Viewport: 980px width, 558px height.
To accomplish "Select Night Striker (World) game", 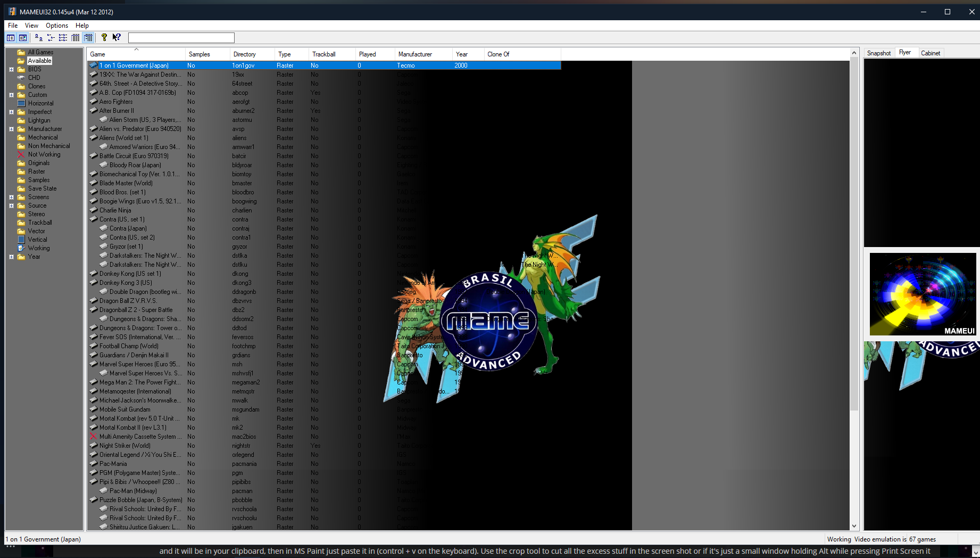I will click(x=125, y=446).
